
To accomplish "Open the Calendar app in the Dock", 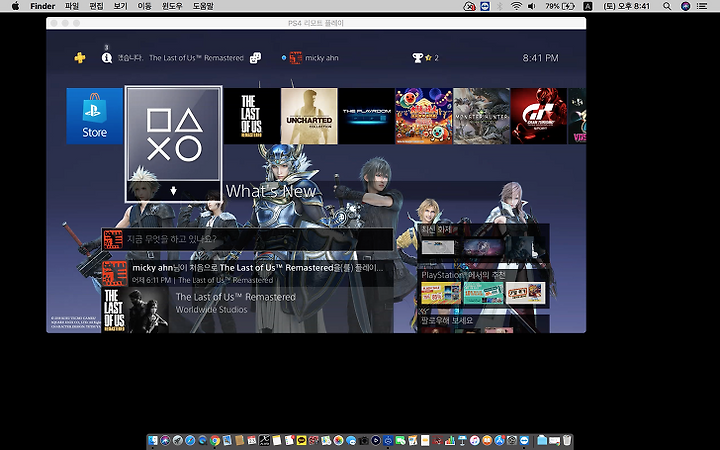I will click(x=252, y=440).
